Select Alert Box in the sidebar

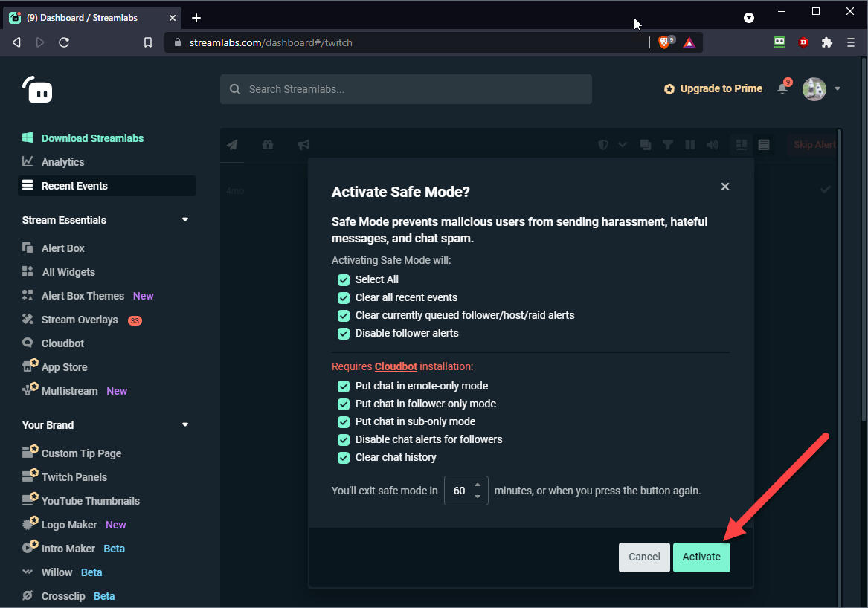click(x=62, y=248)
